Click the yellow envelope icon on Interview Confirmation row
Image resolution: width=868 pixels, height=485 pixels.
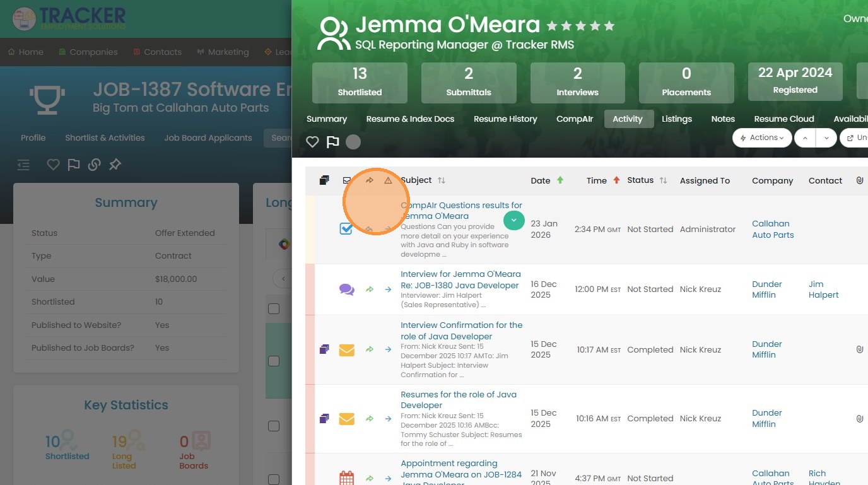[346, 350]
